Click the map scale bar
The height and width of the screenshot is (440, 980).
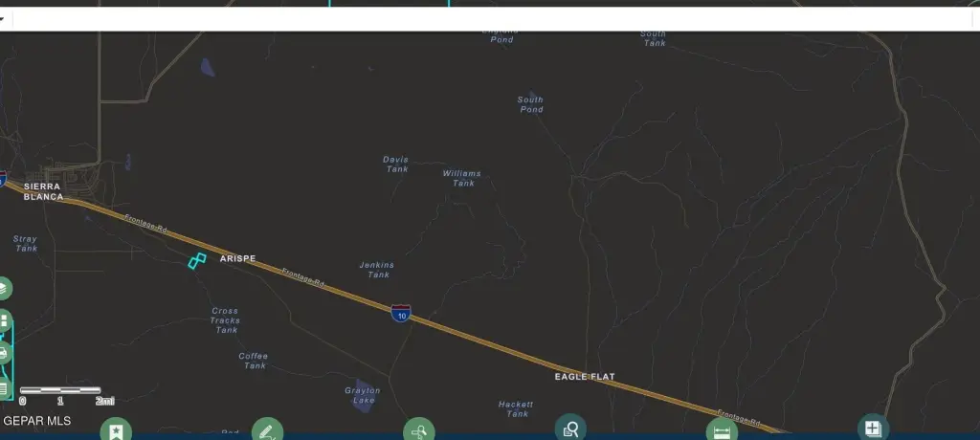pos(59,390)
